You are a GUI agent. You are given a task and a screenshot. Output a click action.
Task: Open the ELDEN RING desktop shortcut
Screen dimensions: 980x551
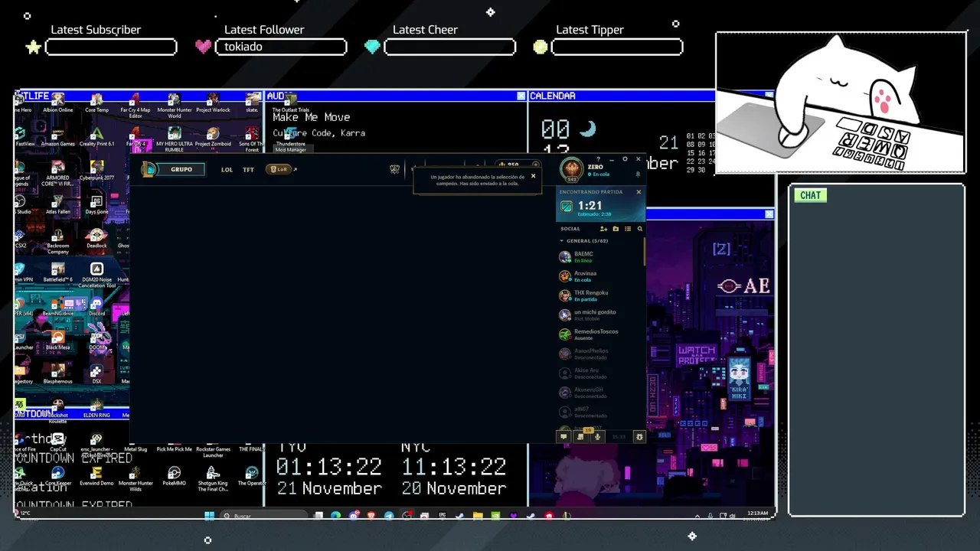pyautogui.click(x=96, y=406)
